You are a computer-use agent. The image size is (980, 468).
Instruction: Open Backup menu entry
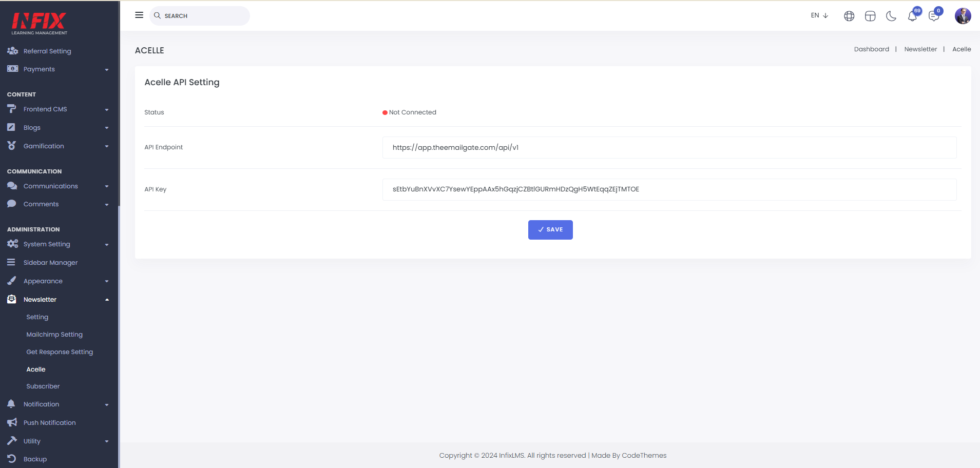35,459
